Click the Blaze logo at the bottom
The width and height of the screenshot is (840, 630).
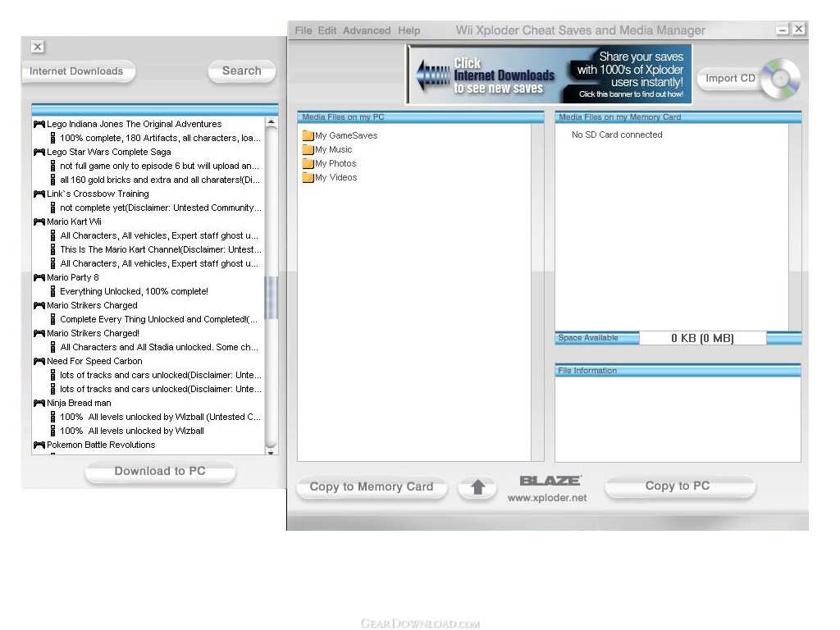click(550, 481)
